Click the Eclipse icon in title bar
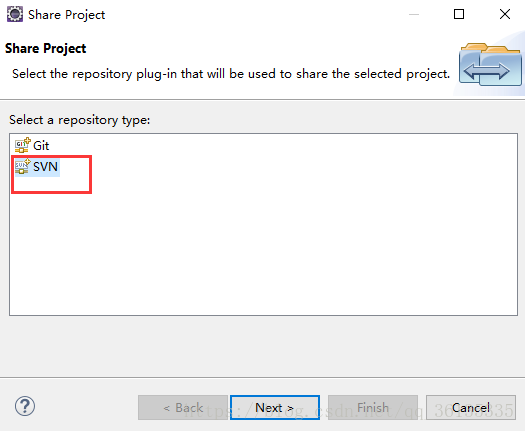The height and width of the screenshot is (431, 525). 15,14
